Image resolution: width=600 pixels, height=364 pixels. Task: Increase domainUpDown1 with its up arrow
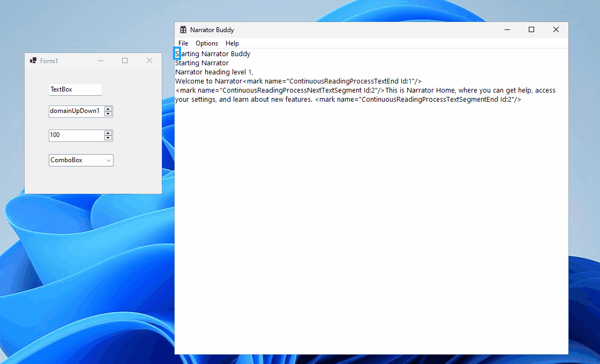tap(108, 109)
